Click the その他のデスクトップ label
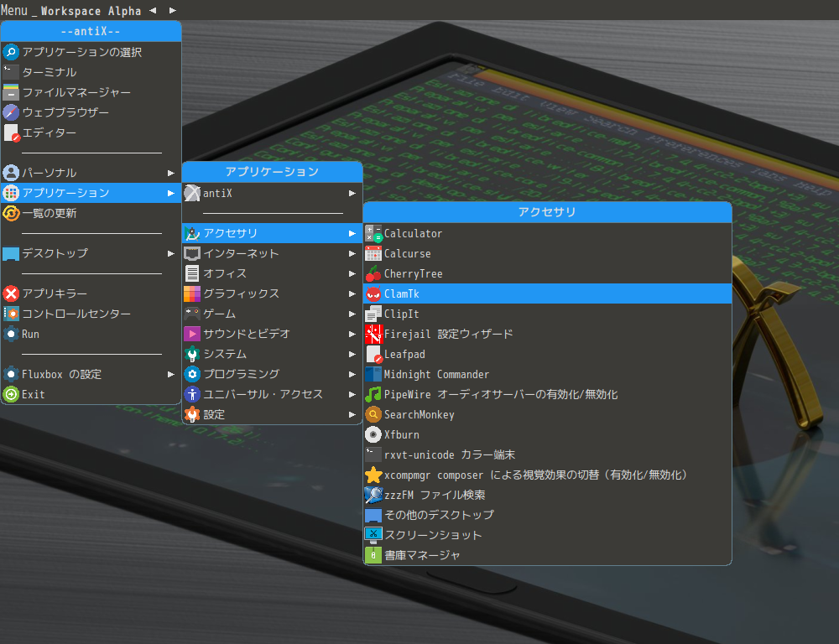This screenshot has width=839, height=644. click(x=440, y=515)
